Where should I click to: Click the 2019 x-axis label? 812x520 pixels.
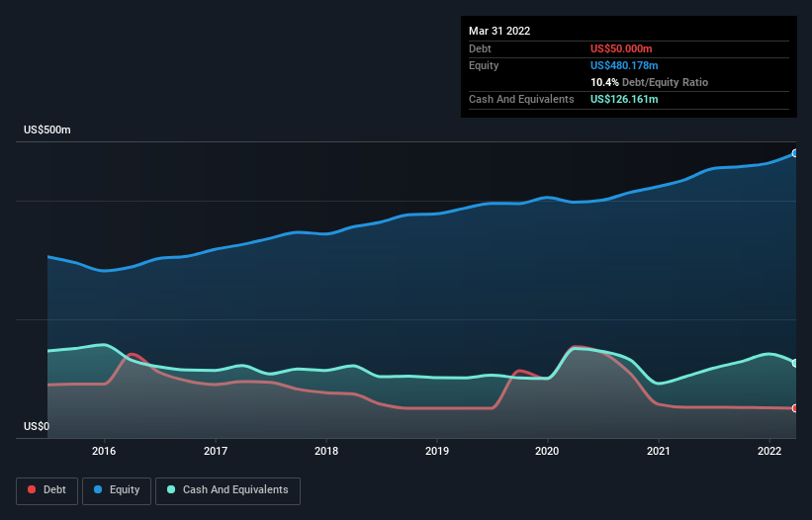[x=437, y=451]
